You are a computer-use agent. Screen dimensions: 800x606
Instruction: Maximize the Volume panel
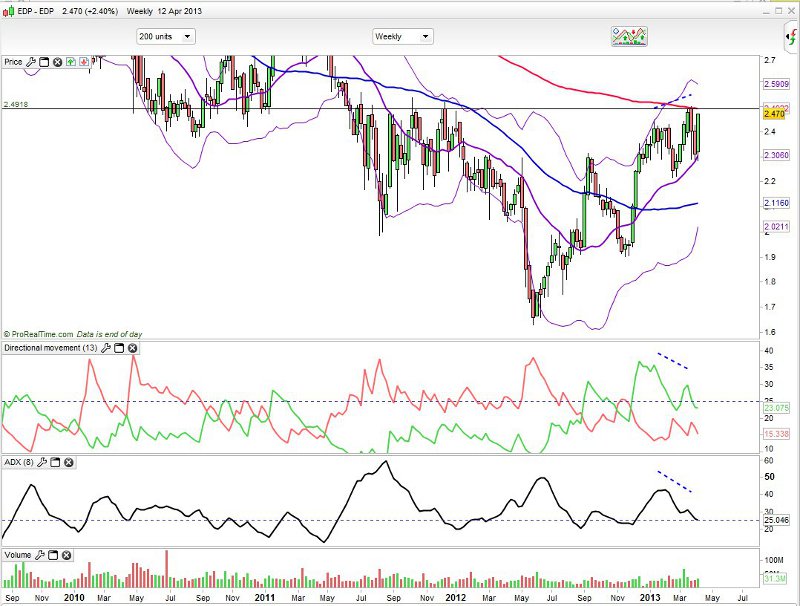click(x=53, y=555)
